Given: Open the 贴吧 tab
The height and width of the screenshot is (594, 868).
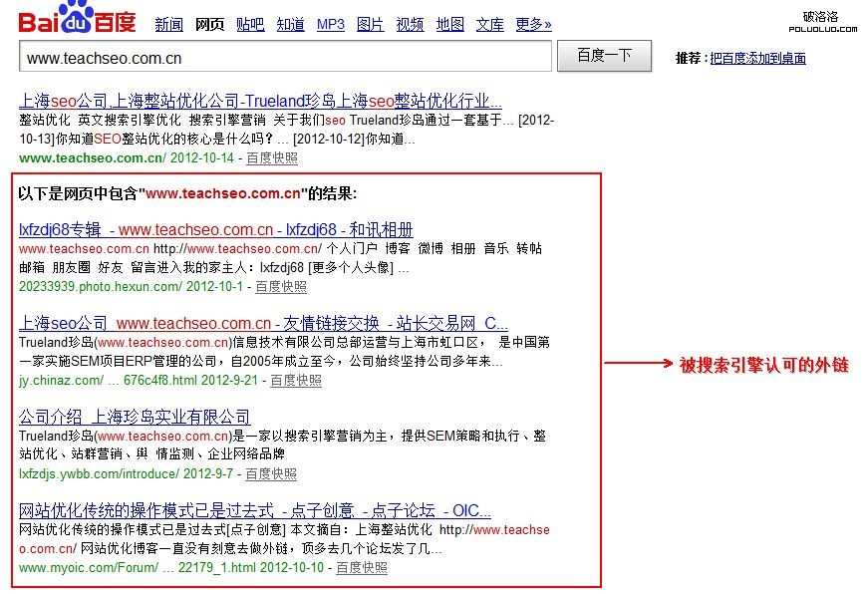Looking at the screenshot, I should [250, 25].
